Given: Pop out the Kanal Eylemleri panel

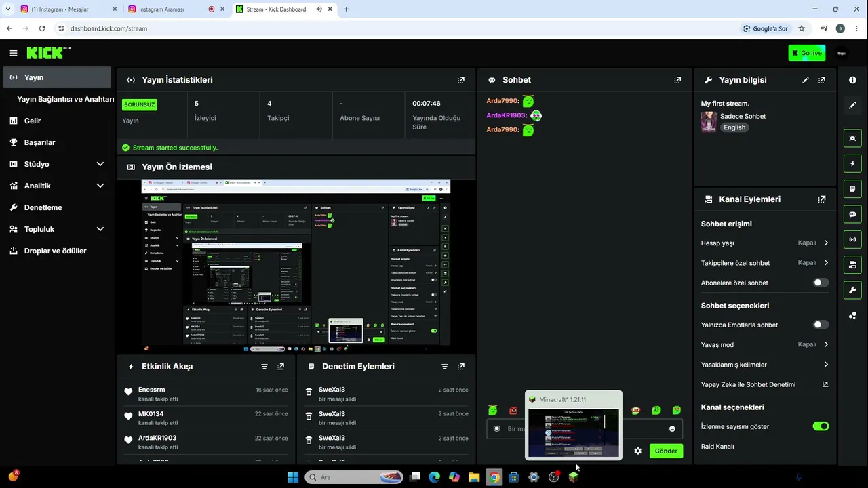Looking at the screenshot, I should coord(822,199).
